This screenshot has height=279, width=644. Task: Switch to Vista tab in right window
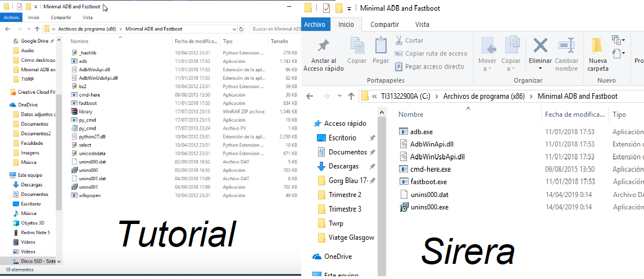(422, 24)
